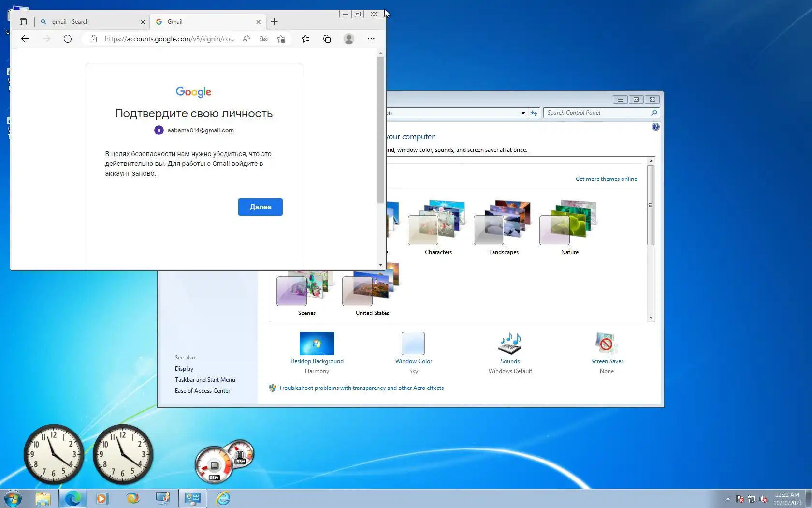Image resolution: width=812 pixels, height=508 pixels.
Task: Open Display link under See also
Action: pos(184,369)
